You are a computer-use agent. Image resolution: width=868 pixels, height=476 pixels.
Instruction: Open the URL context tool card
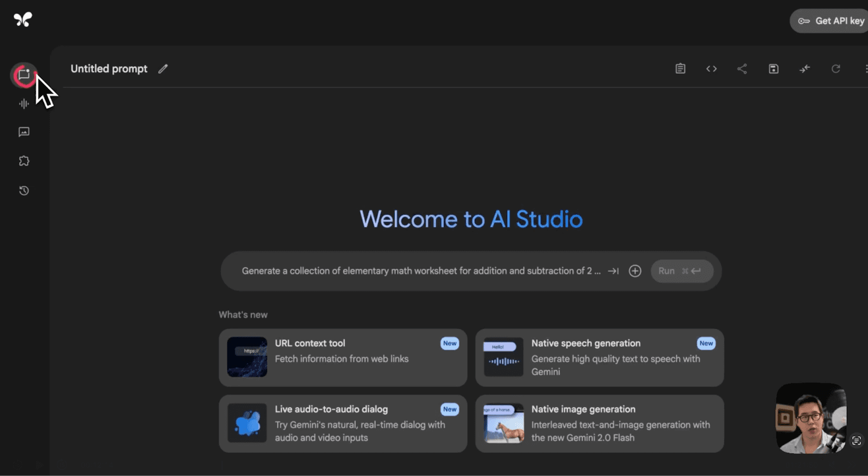tap(343, 357)
